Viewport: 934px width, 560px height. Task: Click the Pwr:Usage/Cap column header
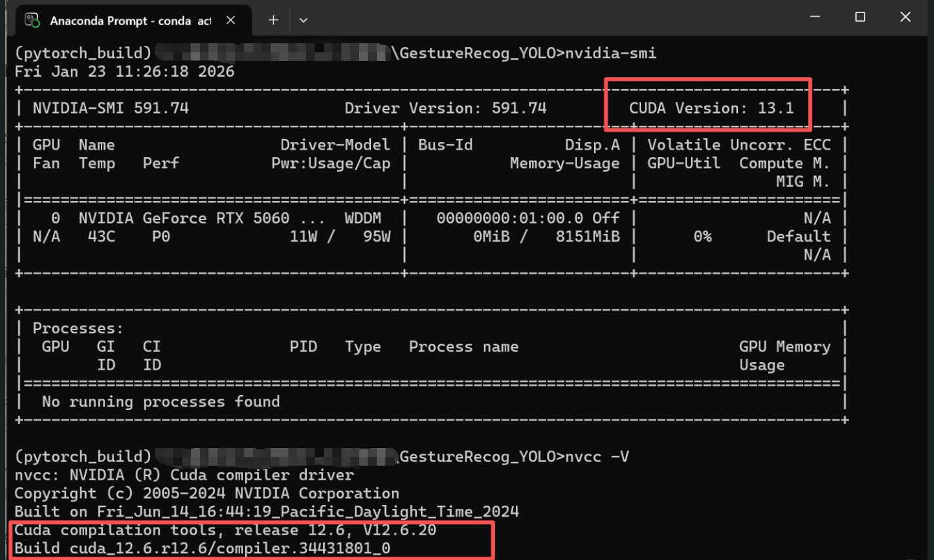[x=331, y=163]
